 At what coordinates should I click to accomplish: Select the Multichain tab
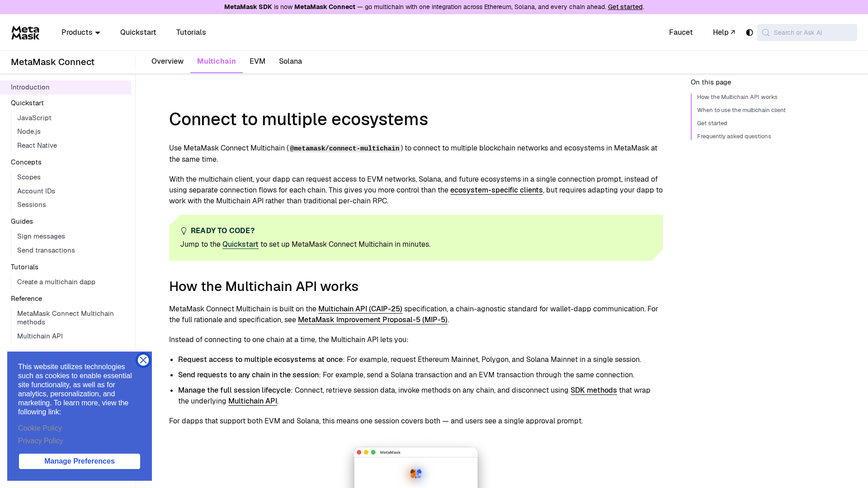(217, 61)
